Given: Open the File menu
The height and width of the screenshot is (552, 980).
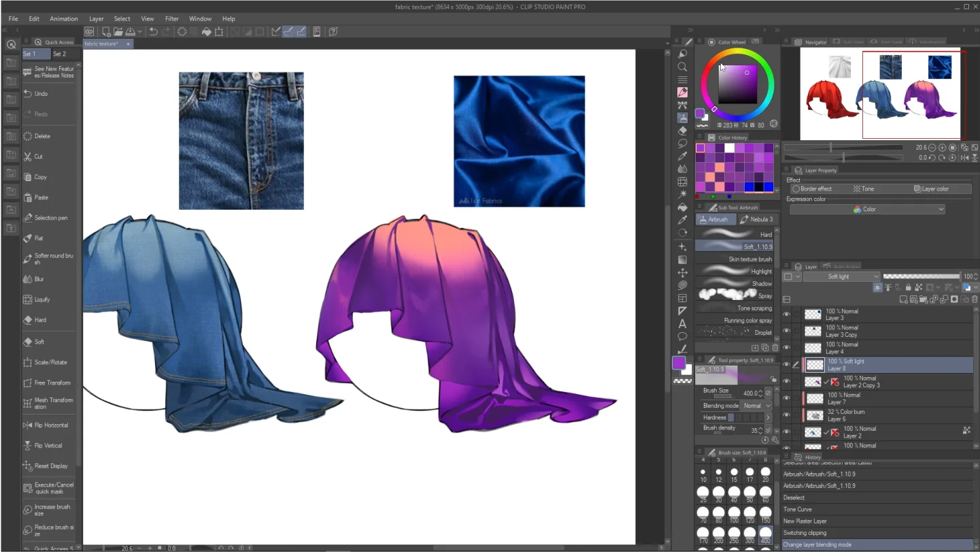Looking at the screenshot, I should (x=14, y=19).
